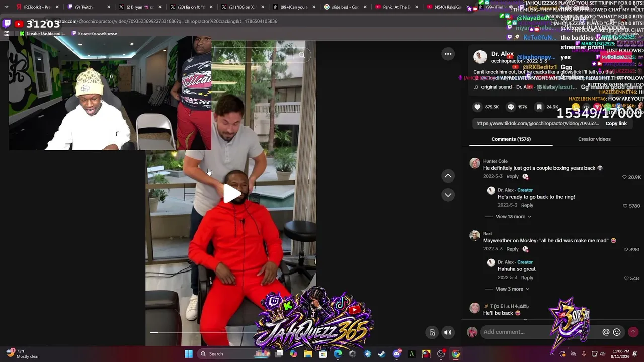Open Dr. Alex's creator profile picture

pos(480,57)
